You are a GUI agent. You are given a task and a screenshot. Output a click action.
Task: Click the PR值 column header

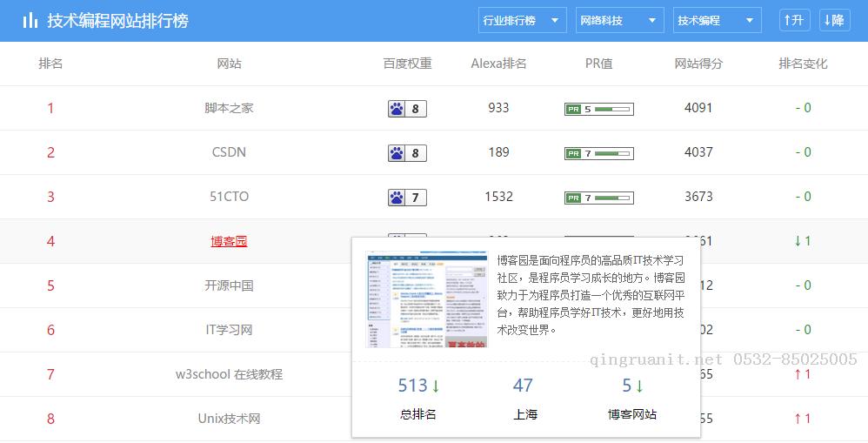[x=599, y=64]
